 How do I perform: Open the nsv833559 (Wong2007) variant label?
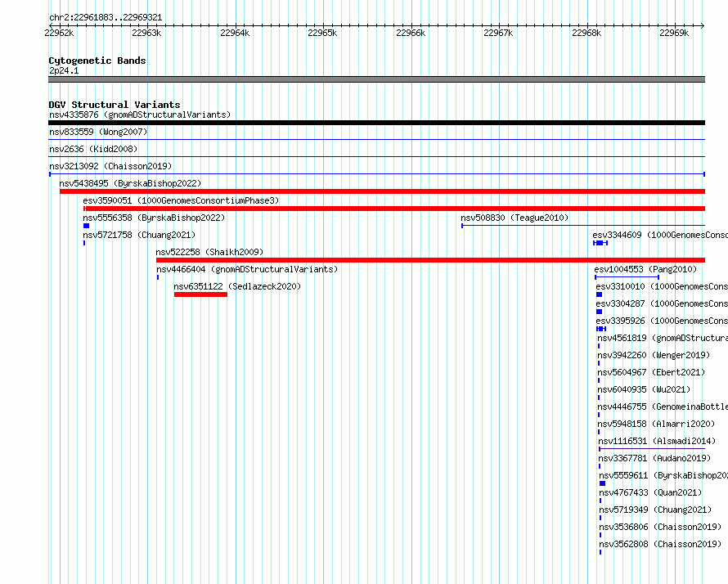pyautogui.click(x=98, y=132)
